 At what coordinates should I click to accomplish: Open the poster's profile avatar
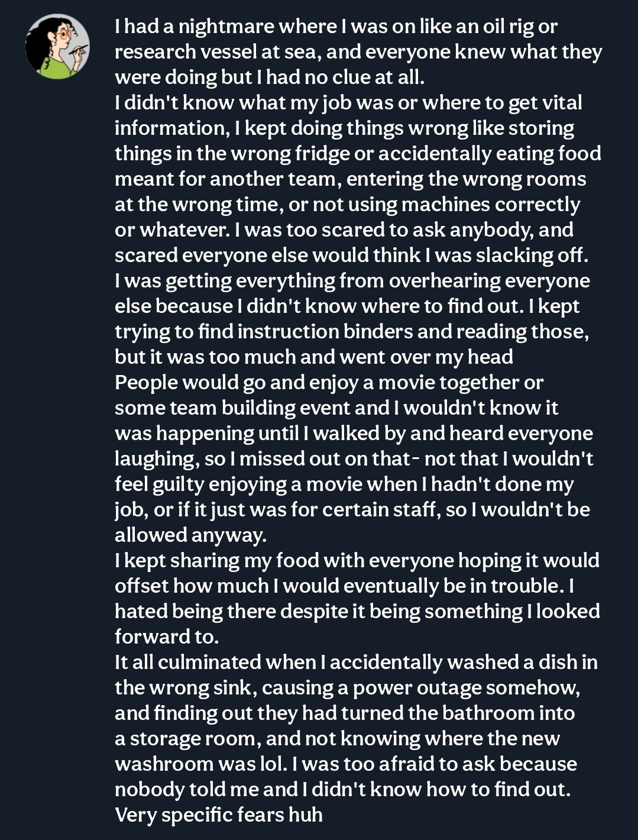[57, 47]
